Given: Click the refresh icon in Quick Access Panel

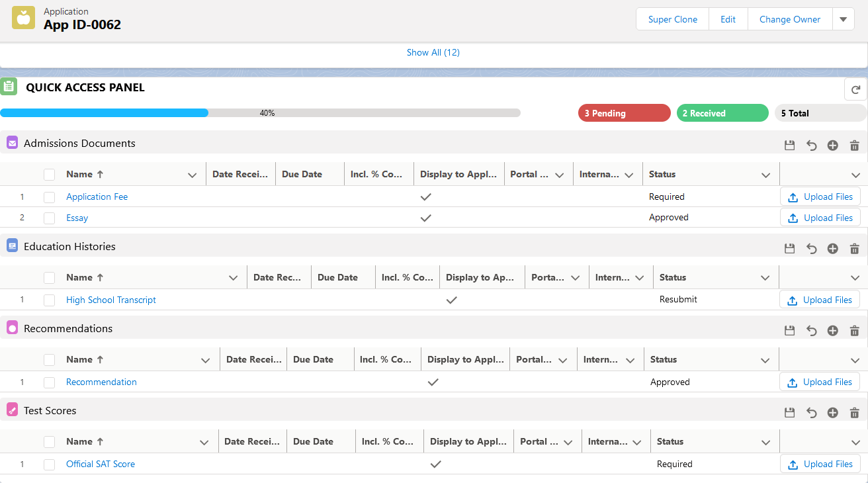Looking at the screenshot, I should point(855,89).
